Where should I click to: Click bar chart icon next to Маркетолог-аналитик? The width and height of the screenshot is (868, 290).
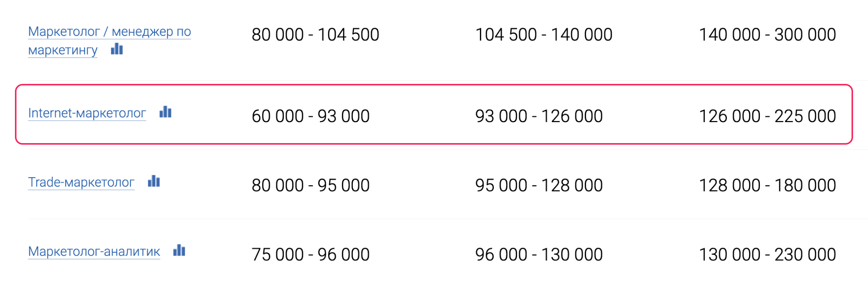[179, 250]
